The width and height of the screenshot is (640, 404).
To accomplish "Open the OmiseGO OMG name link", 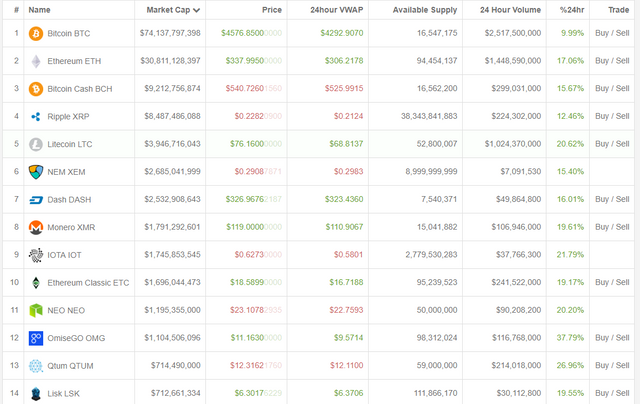I will pyautogui.click(x=76, y=338).
